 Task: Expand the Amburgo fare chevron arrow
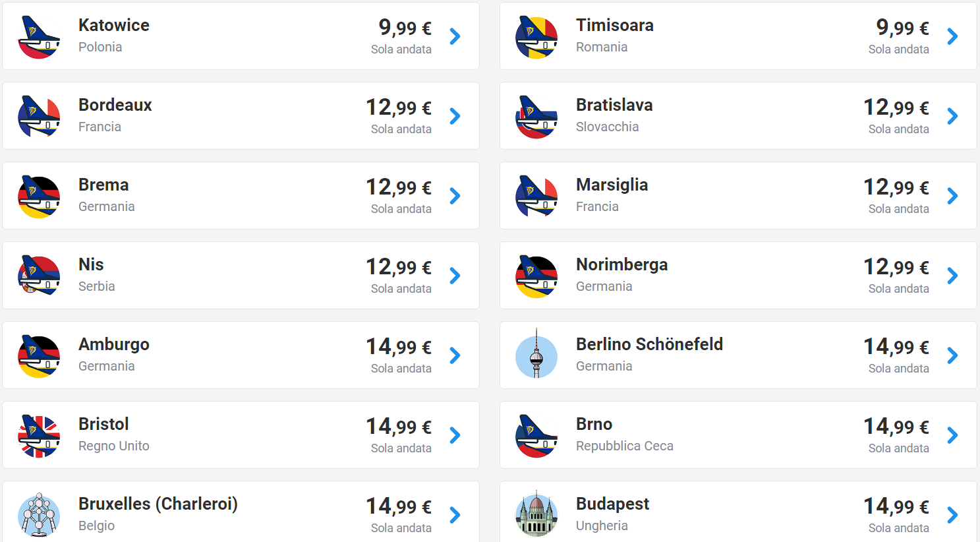click(455, 355)
